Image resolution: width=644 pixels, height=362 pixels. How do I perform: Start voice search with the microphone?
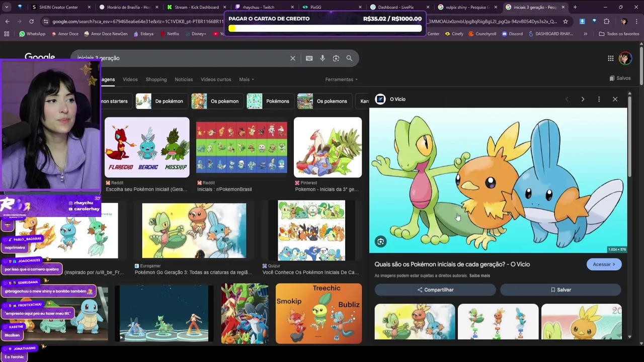point(323,58)
